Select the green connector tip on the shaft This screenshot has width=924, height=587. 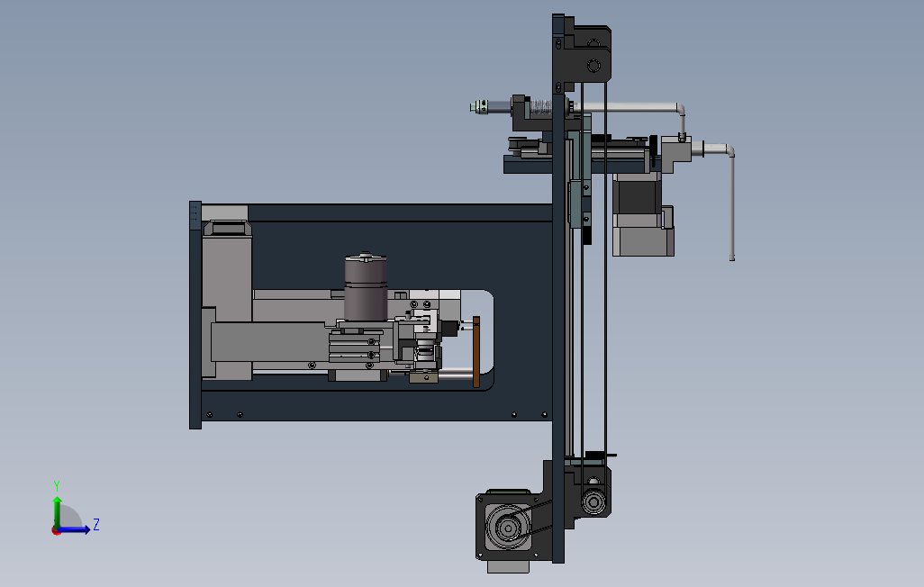(479, 106)
